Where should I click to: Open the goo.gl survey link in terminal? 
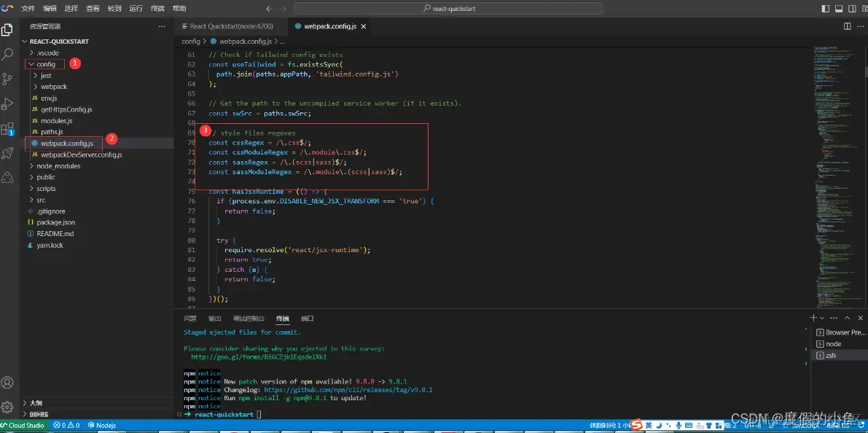point(259,358)
